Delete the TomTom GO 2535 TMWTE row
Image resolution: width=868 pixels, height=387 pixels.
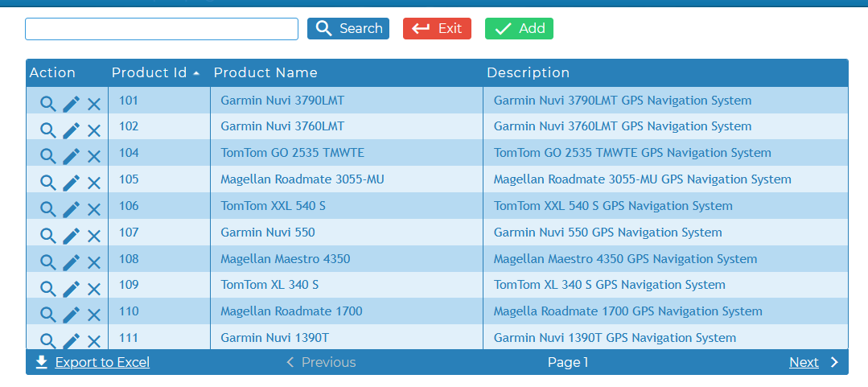(94, 157)
